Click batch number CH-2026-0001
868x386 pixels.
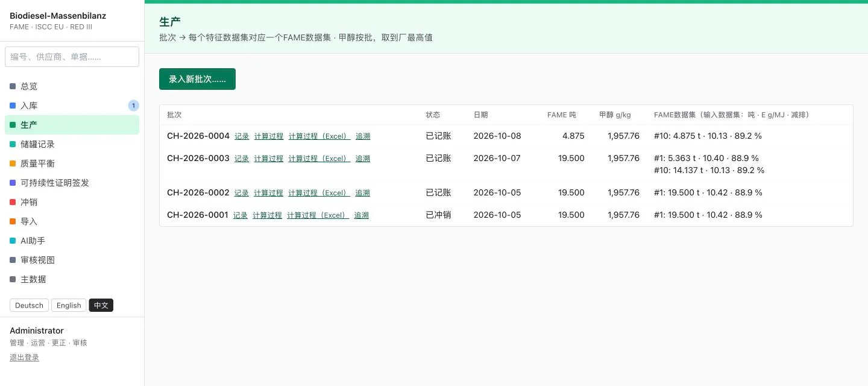(x=198, y=215)
